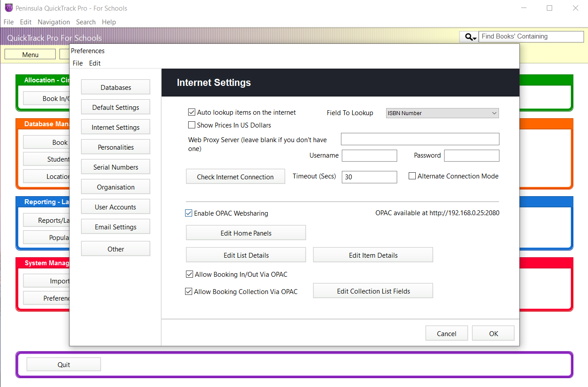Click the Student button in Database Management
This screenshot has height=387, width=588.
tap(46, 159)
